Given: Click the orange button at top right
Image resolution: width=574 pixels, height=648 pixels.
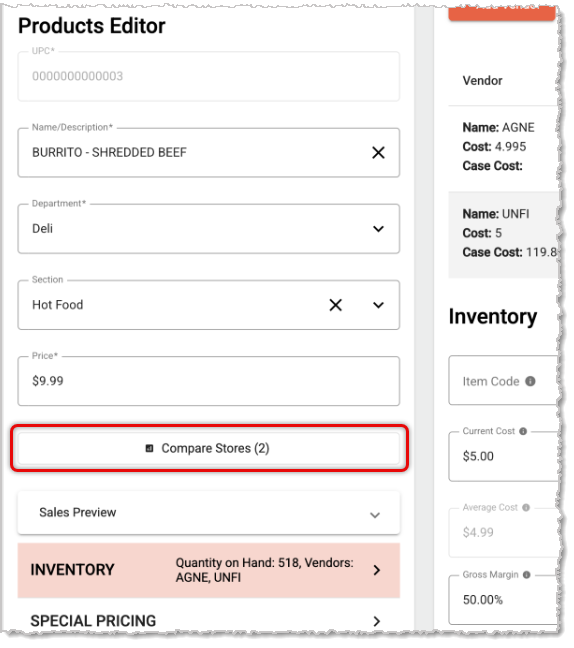Looking at the screenshot, I should click(x=502, y=13).
